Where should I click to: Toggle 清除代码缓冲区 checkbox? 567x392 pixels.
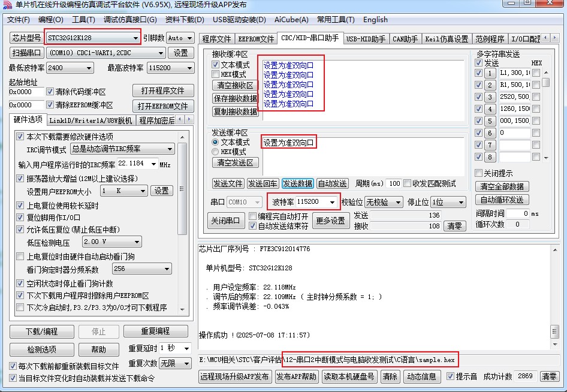click(50, 92)
